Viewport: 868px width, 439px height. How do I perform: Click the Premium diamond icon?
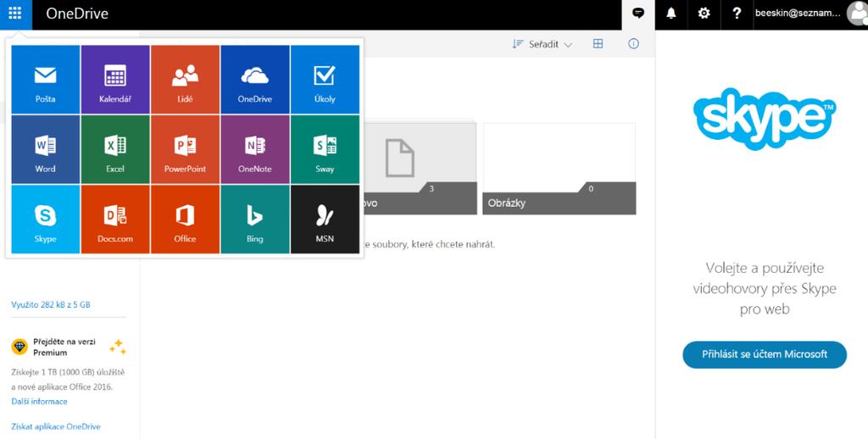pos(19,347)
